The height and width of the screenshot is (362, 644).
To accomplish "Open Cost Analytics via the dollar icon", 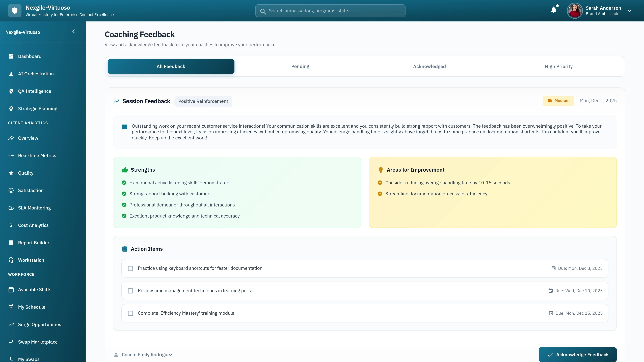I will pos(11,225).
